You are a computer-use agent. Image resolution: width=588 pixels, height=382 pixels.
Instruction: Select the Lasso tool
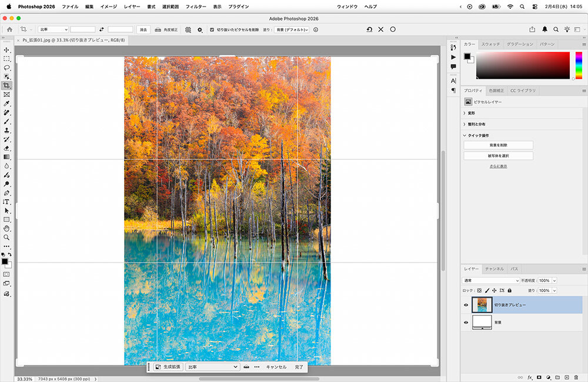[6, 68]
